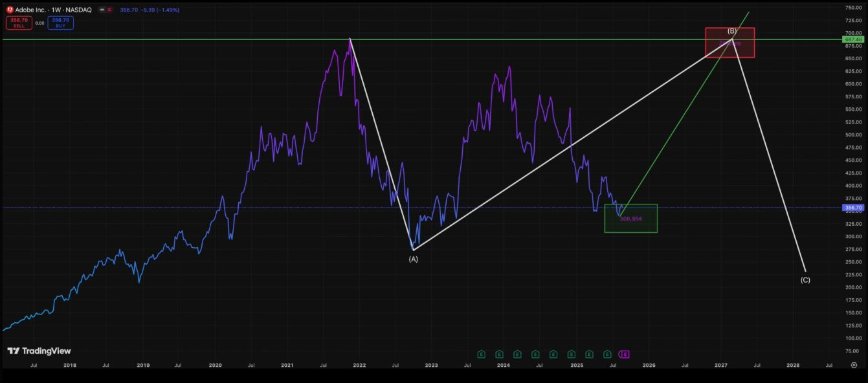Select the green target box labeled 306.95
The width and height of the screenshot is (868, 383).
click(x=630, y=217)
